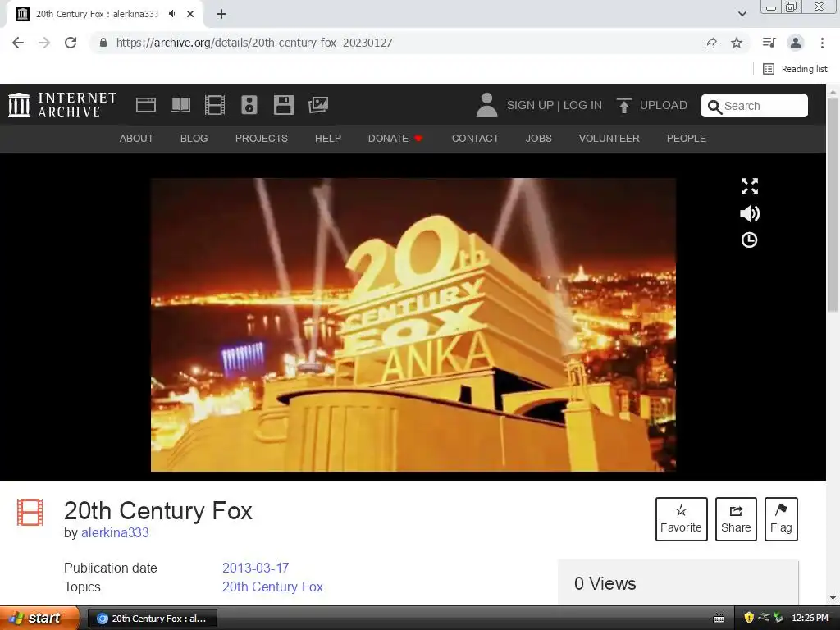Bookmark this page with star icon
The width and height of the screenshot is (840, 630).
(737, 43)
